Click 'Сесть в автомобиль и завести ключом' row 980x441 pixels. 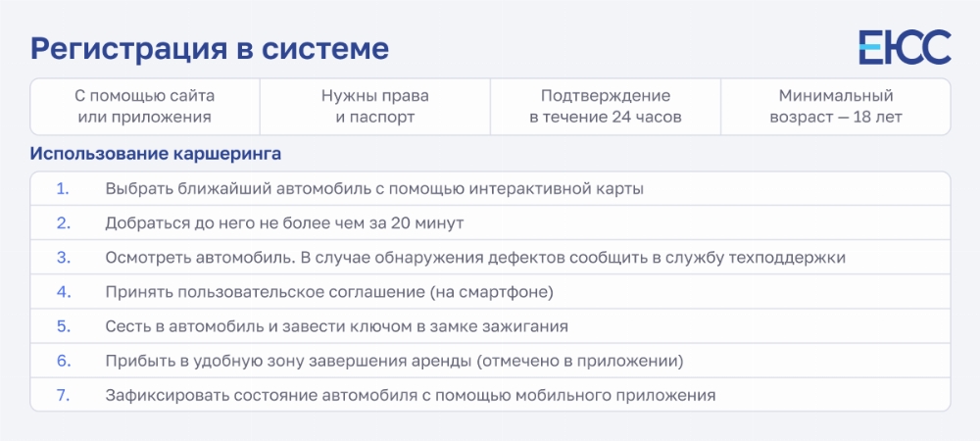coord(490,326)
